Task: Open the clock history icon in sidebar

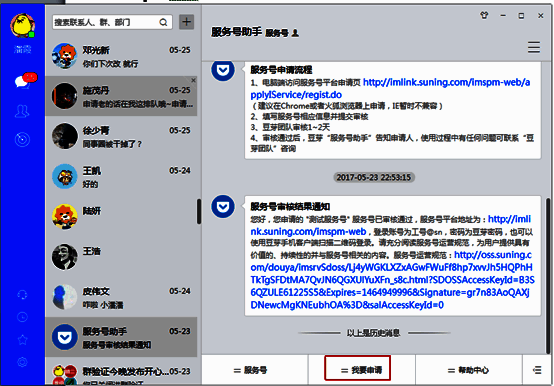Action: click(22, 317)
